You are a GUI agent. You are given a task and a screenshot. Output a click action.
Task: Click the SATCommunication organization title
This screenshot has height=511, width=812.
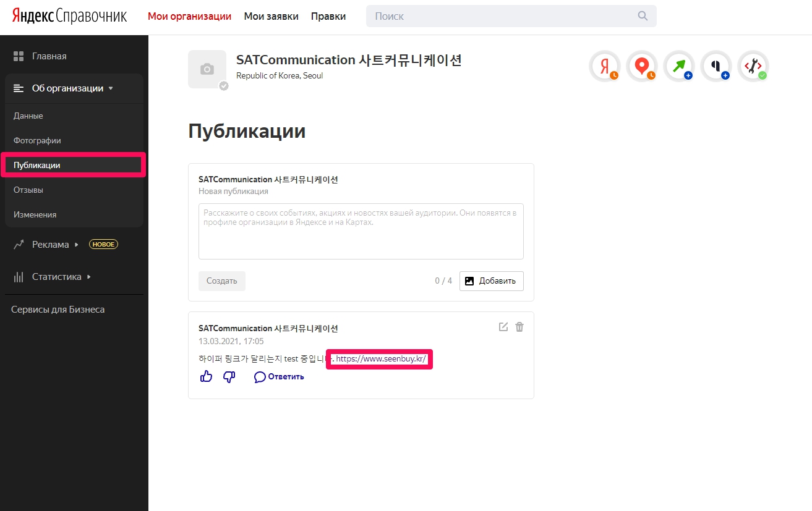[x=349, y=60]
